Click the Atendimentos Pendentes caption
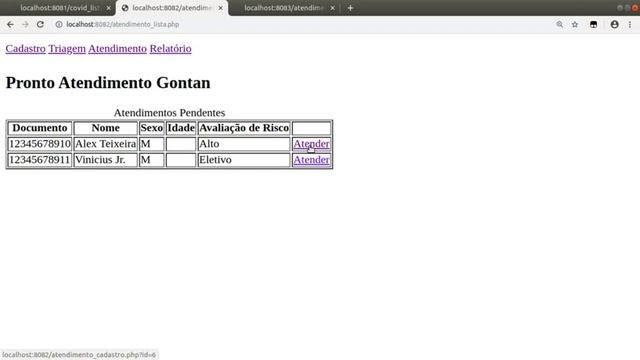Viewport: 640px width, 360px height. pyautogui.click(x=169, y=113)
